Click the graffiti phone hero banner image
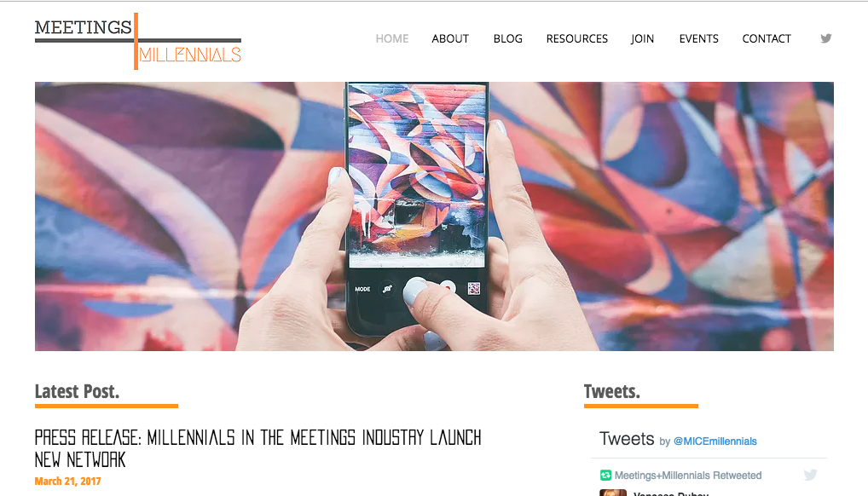Screen dimensions: 868x496 (434, 216)
